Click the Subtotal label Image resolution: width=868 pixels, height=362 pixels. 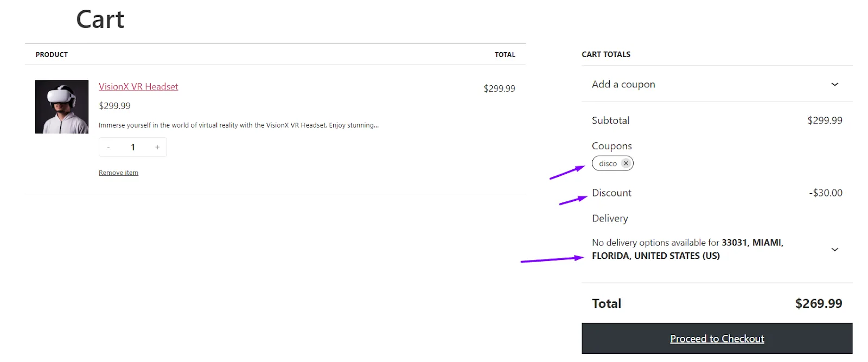pos(610,120)
